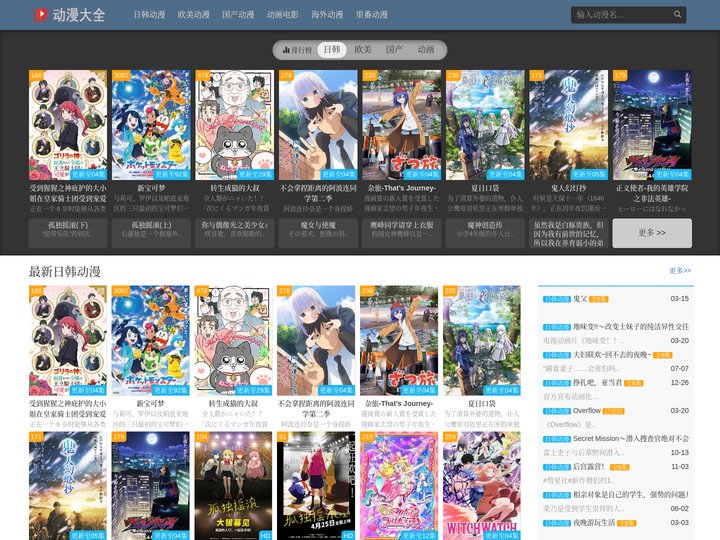The width and height of the screenshot is (720, 540).
Task: Open sidebar entry Overflow
Action: [x=587, y=411]
